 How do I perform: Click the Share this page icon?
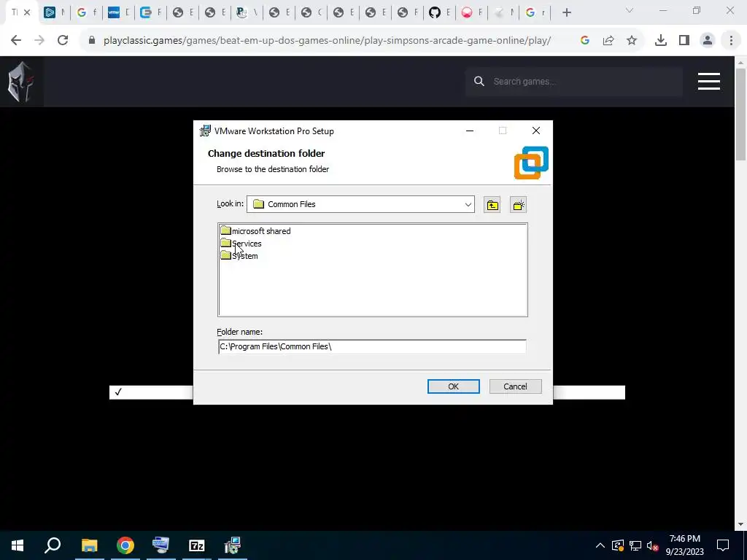(608, 41)
